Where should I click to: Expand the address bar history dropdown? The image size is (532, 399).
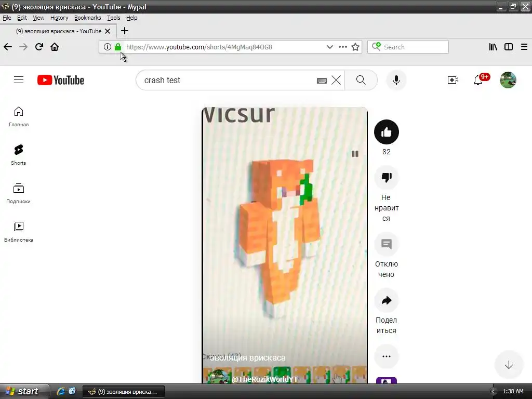coord(329,47)
